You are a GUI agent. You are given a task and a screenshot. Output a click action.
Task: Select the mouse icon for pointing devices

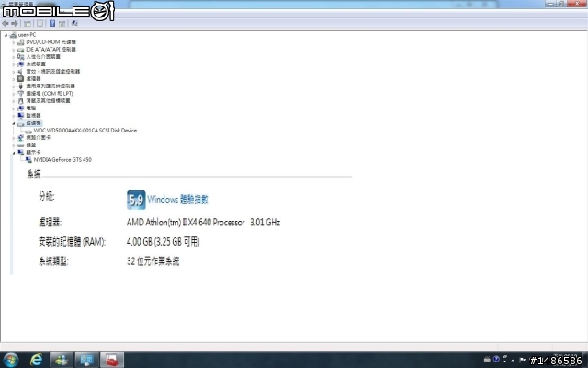20,100
